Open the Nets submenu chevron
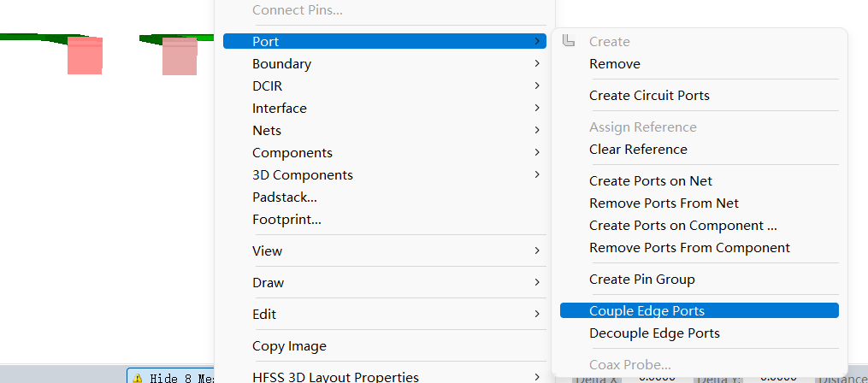868x383 pixels. coord(536,131)
